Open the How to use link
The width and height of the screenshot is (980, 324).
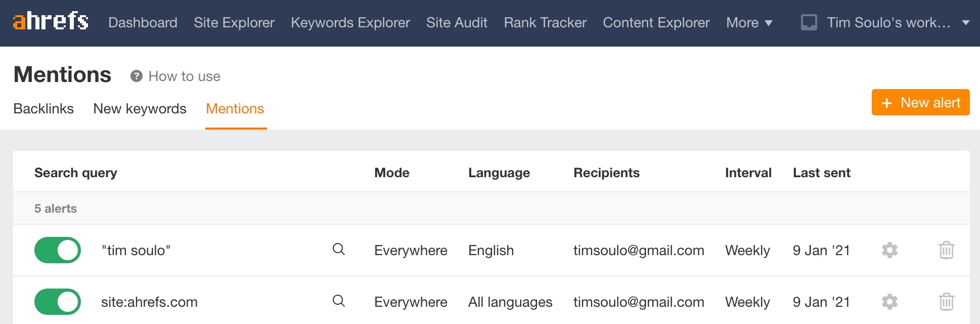coord(184,76)
